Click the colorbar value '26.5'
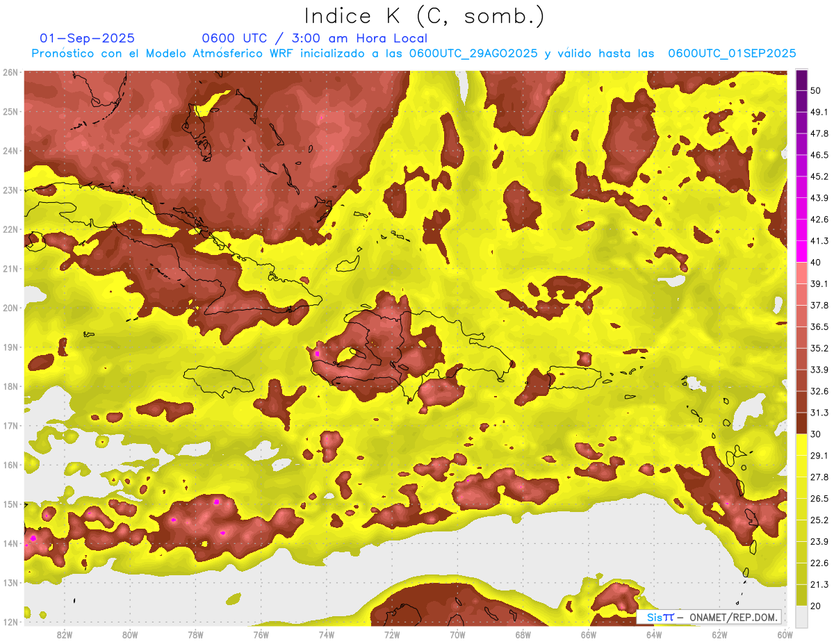This screenshot has height=644, width=834. (x=819, y=499)
